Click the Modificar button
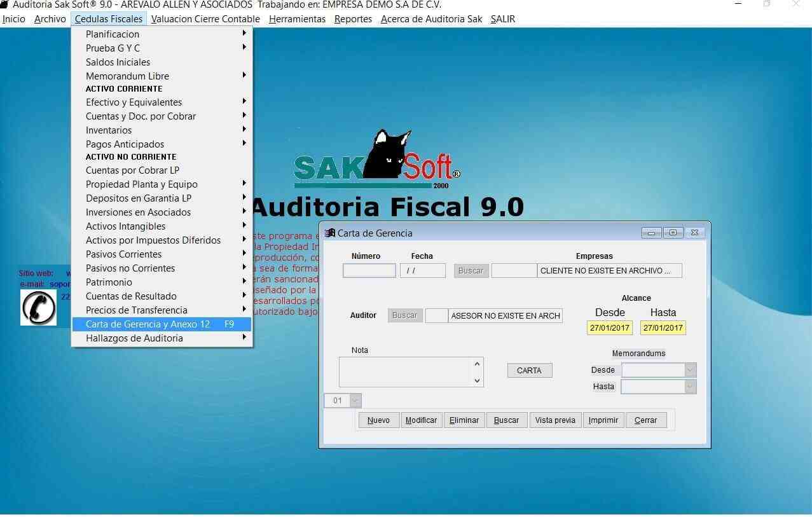The width and height of the screenshot is (812, 517). click(x=422, y=420)
